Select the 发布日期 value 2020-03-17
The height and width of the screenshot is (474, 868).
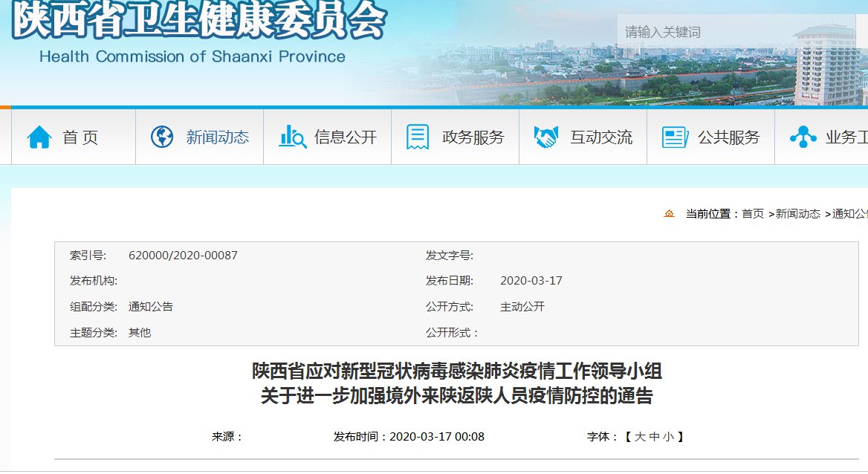(531, 281)
